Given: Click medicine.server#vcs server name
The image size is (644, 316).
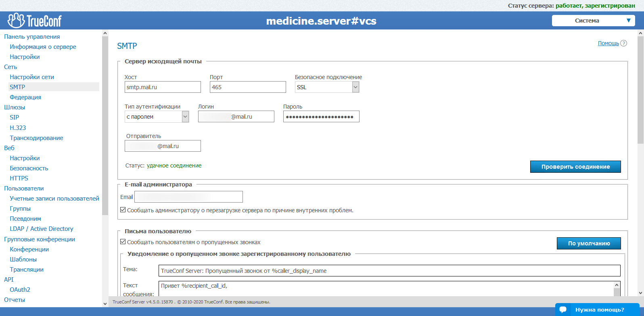Looking at the screenshot, I should 321,21.
